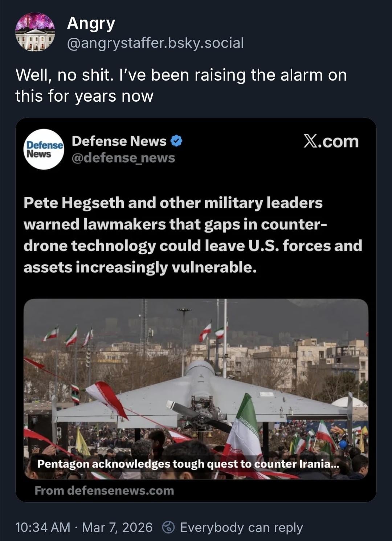Open the display name 'Angry'
392x541 pixels.
click(x=91, y=23)
